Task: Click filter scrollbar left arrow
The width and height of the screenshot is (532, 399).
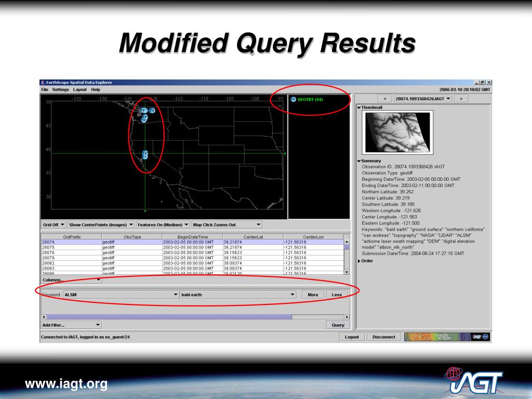Action: coord(44,317)
